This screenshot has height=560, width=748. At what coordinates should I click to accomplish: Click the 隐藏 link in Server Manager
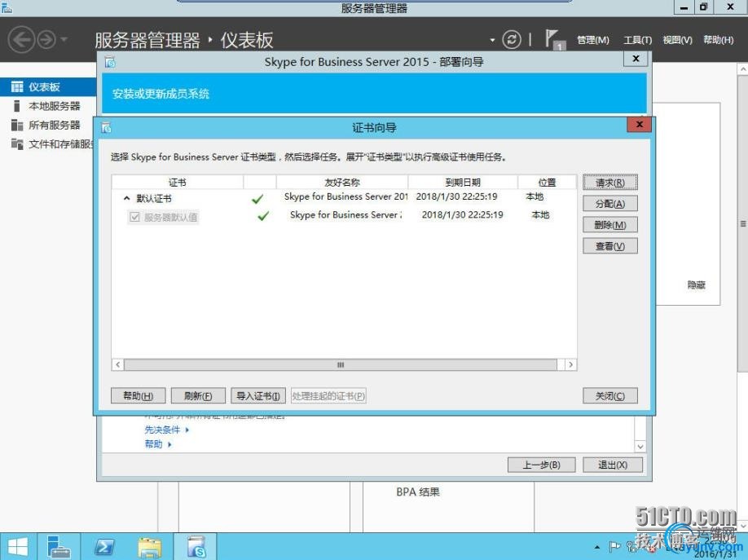click(697, 285)
